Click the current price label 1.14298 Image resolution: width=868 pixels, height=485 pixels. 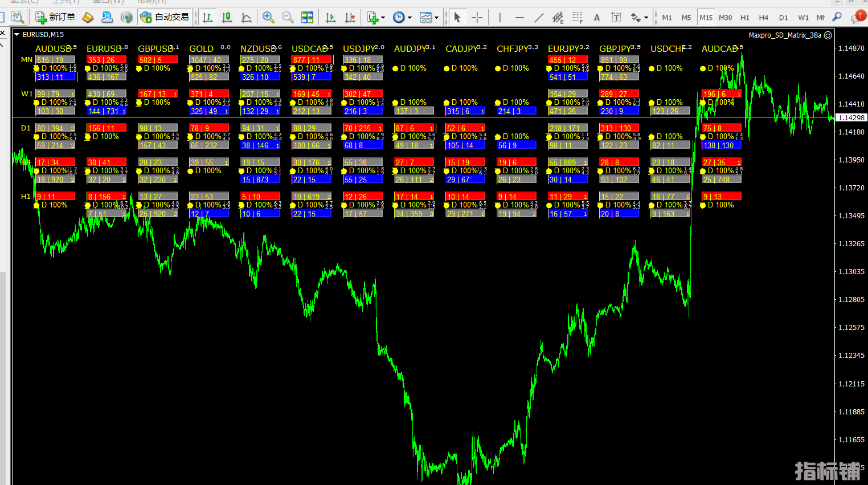(x=852, y=118)
